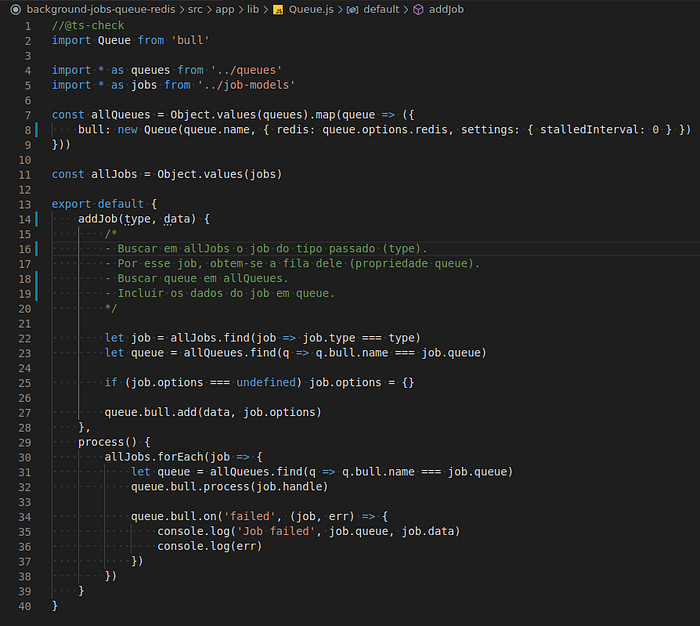Screen dimensions: 700x626
Task: Click the JS file icon in breadcrumb
Action: (x=278, y=10)
